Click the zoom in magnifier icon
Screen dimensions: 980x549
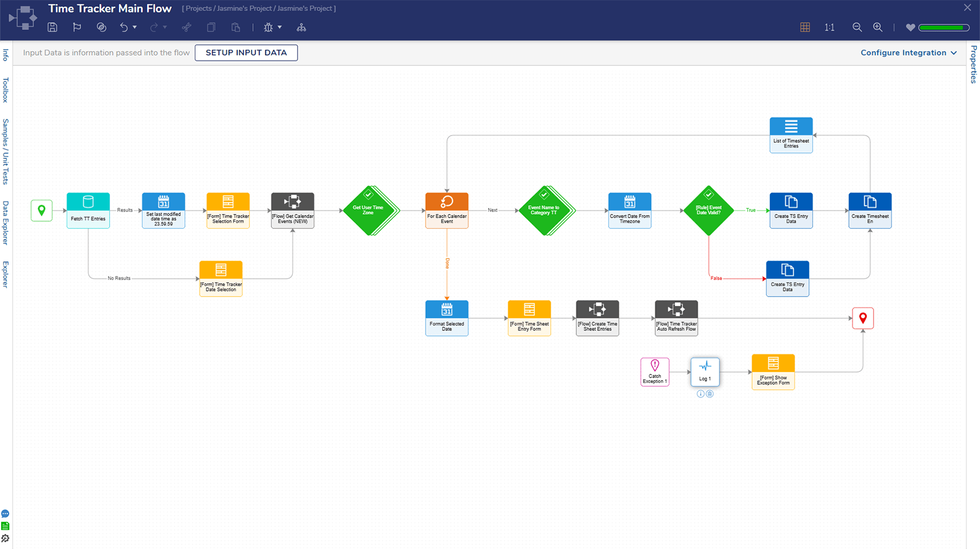pos(878,28)
